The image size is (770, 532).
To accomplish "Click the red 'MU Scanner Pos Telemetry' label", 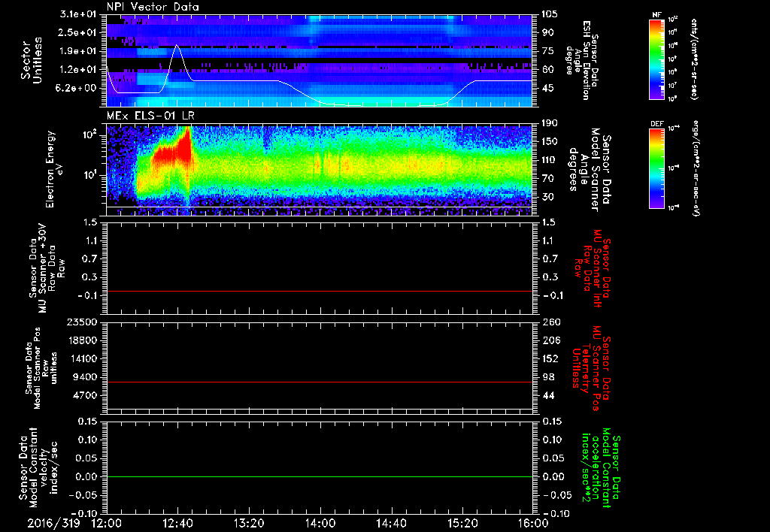I will 592,368.
